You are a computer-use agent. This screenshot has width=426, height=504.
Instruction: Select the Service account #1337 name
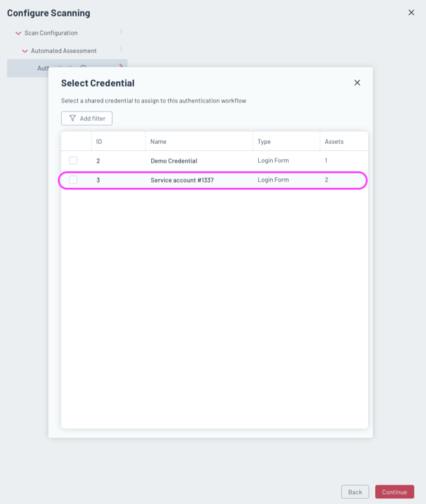pos(182,181)
